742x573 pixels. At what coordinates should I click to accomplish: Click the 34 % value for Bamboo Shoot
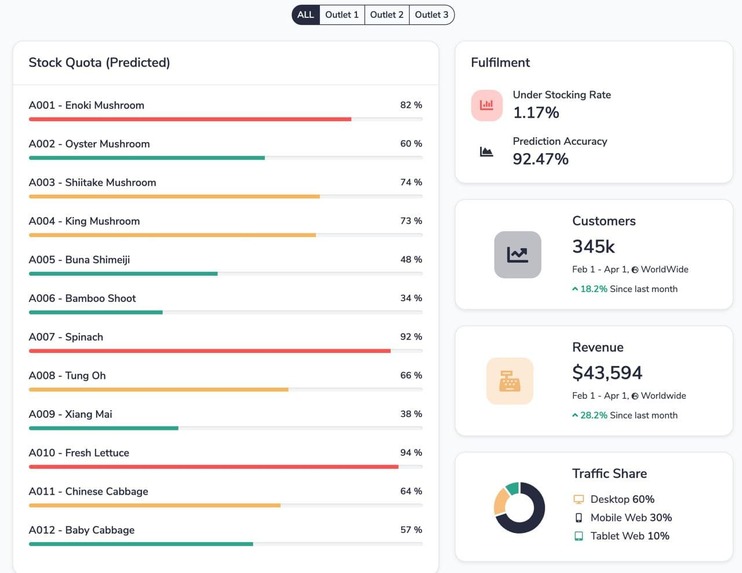coord(411,298)
